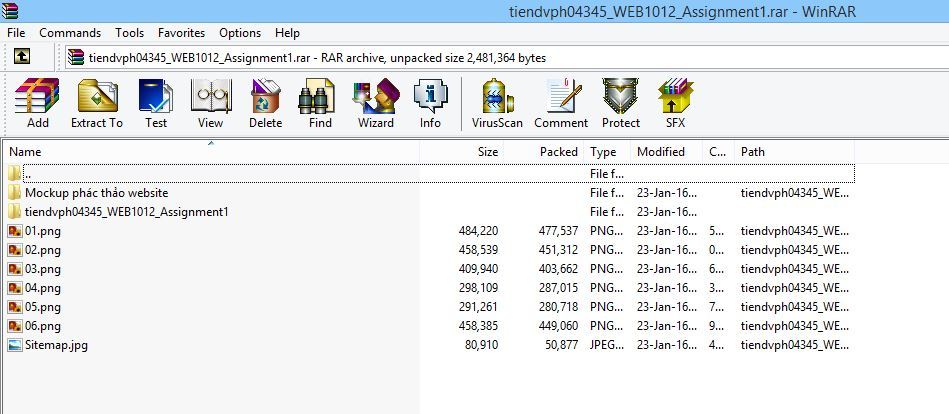Click the 04.png file icon
Image resolution: width=949 pixels, height=414 pixels.
coord(15,288)
